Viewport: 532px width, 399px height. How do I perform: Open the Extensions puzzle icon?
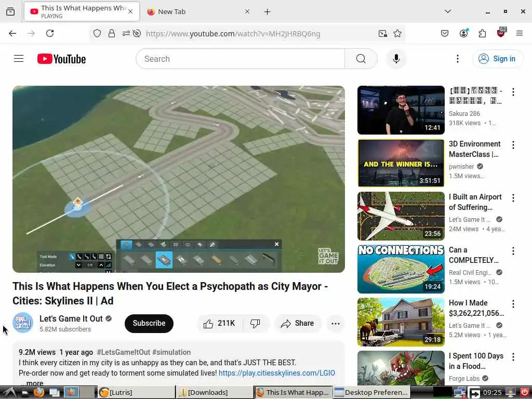coord(482,33)
